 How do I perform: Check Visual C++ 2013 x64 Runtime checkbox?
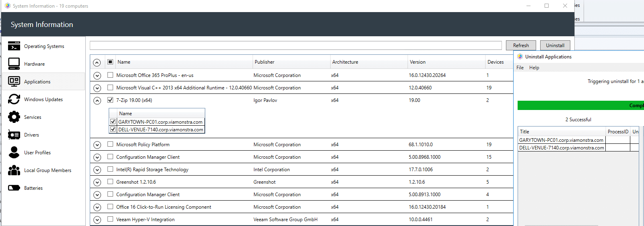[110, 87]
